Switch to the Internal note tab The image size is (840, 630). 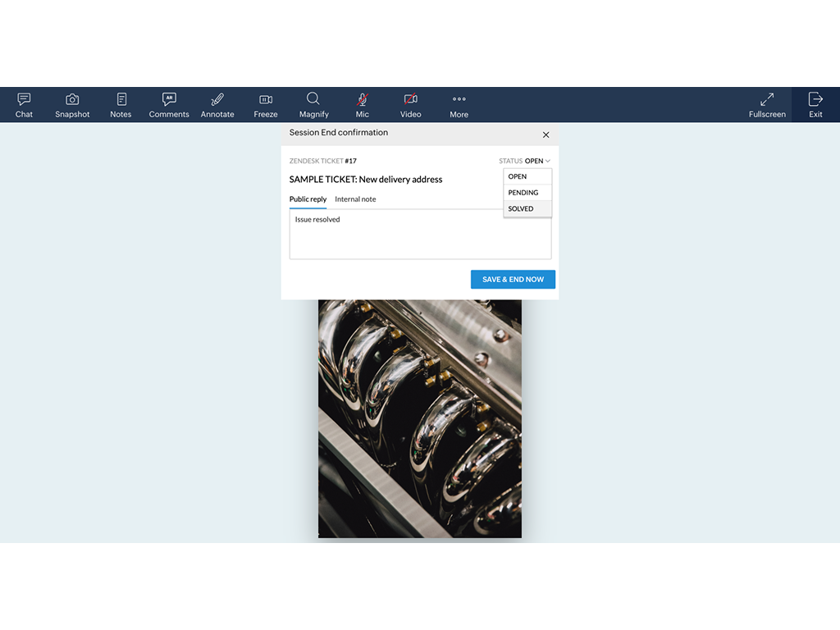[x=355, y=199]
